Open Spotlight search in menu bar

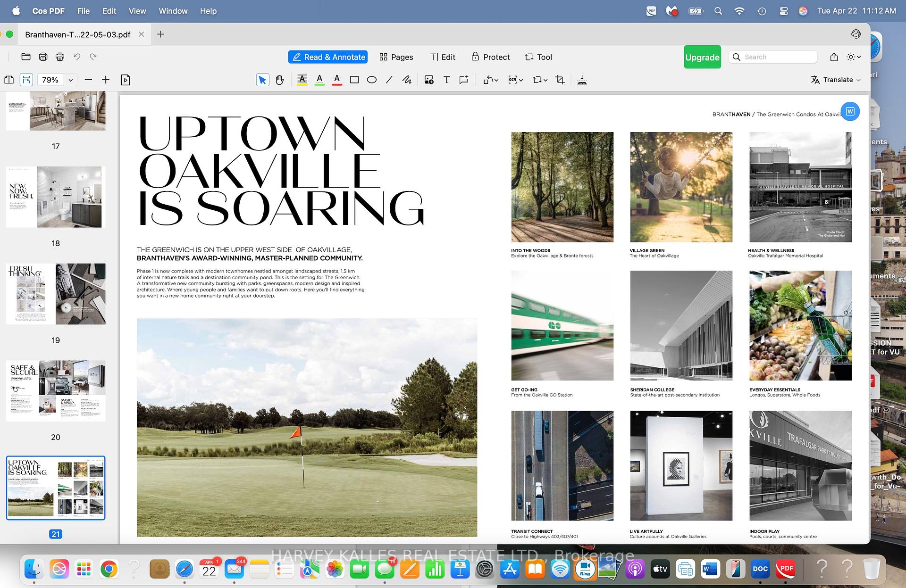(718, 11)
